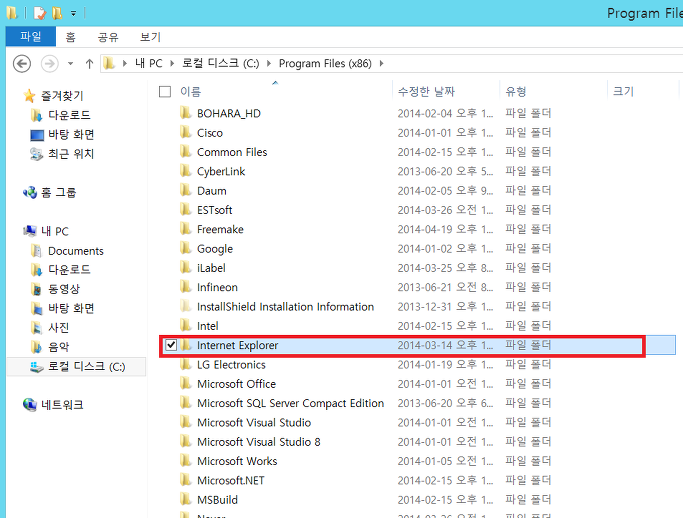Open the 파일 ribbon tab
683x518 pixels.
(x=30, y=37)
